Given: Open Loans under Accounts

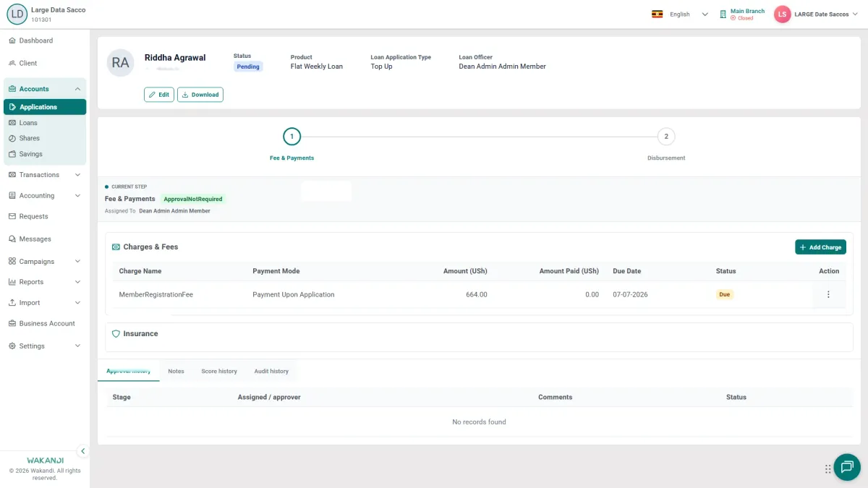Looking at the screenshot, I should point(28,123).
